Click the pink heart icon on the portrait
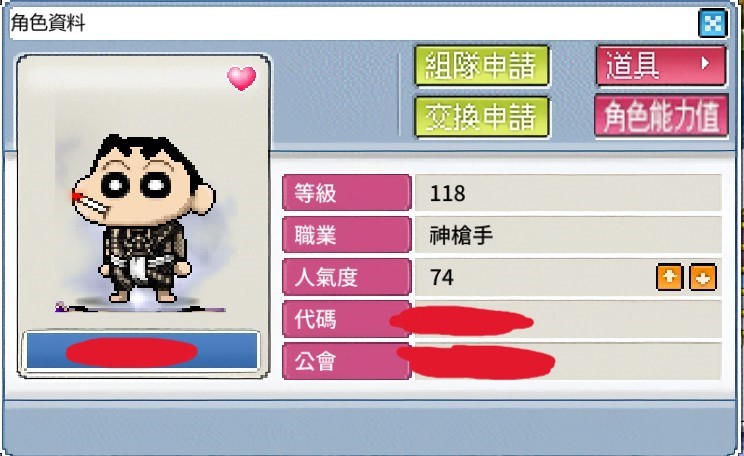Screen dimensions: 744x456 click(242, 78)
